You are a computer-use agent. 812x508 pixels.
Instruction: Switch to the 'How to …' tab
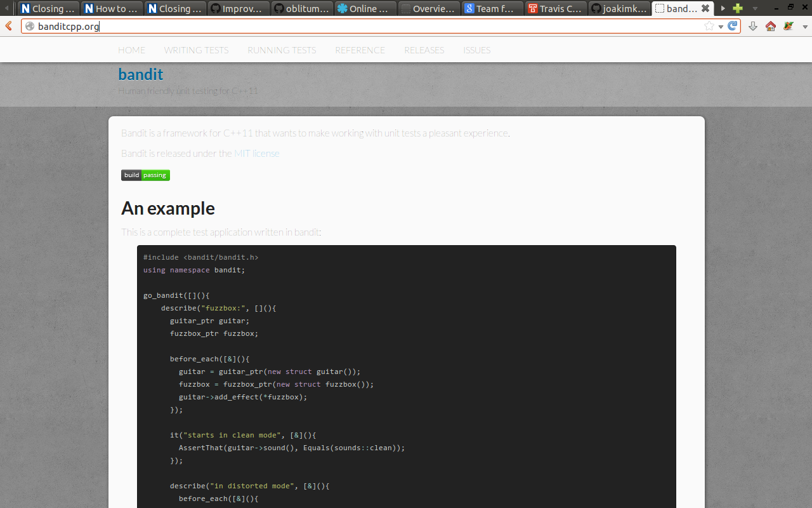tap(112, 9)
